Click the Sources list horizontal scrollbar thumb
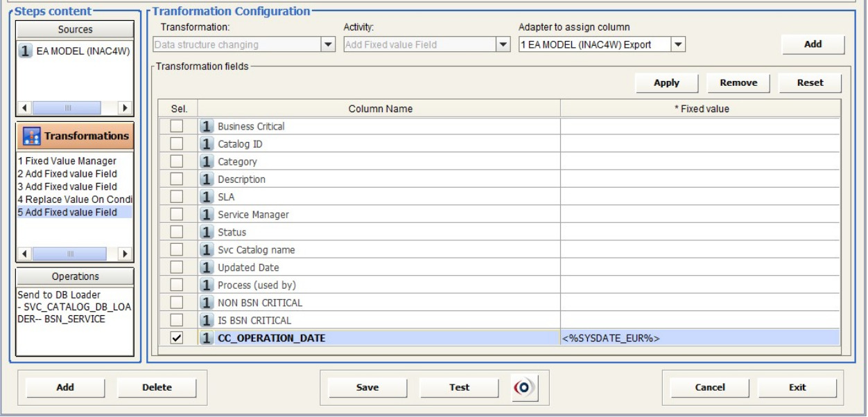This screenshot has height=417, width=868. pos(67,108)
